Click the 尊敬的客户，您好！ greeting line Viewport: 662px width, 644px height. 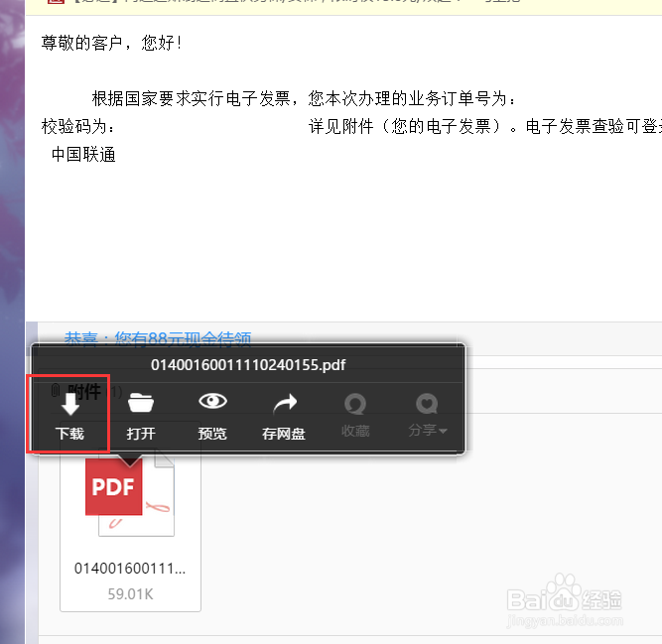click(112, 43)
